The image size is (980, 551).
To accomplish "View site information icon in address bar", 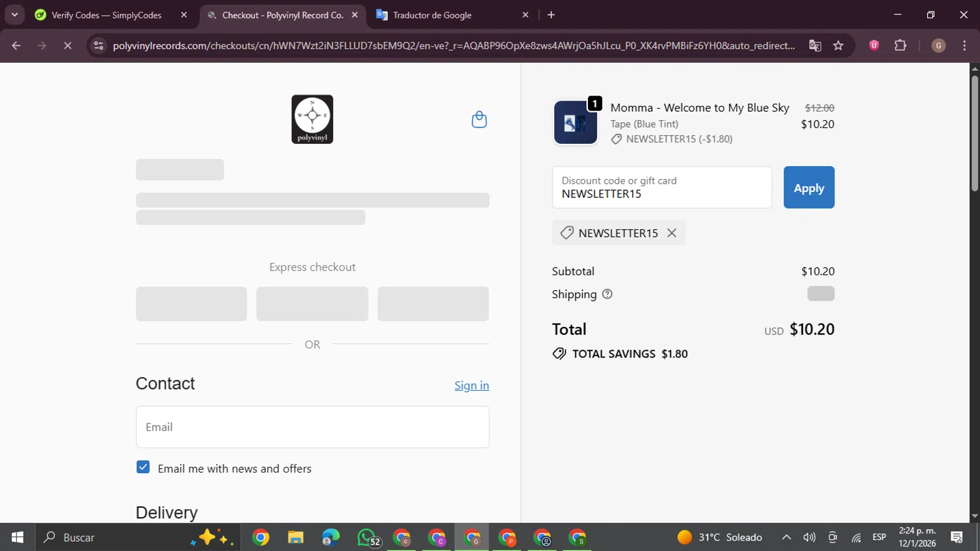I will [99, 46].
